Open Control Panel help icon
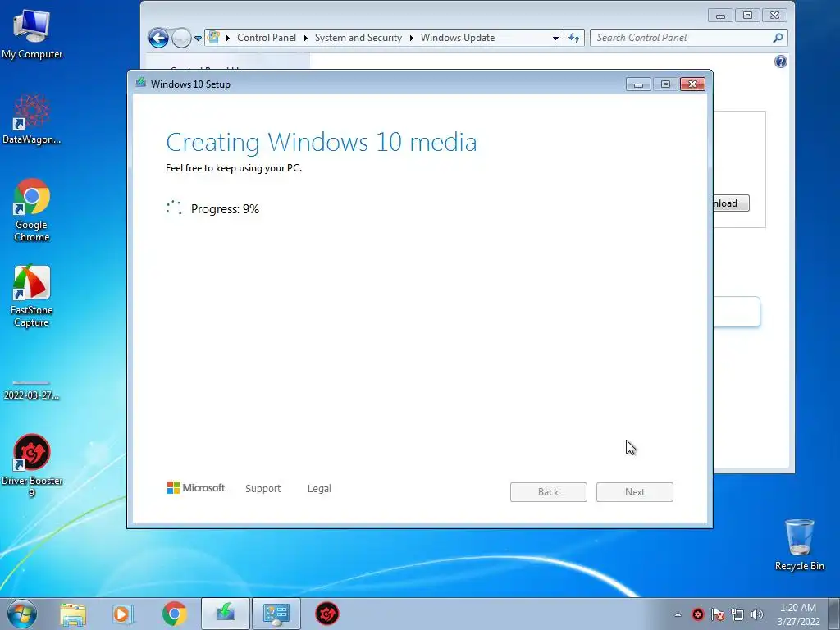This screenshot has height=630, width=840. 781,62
